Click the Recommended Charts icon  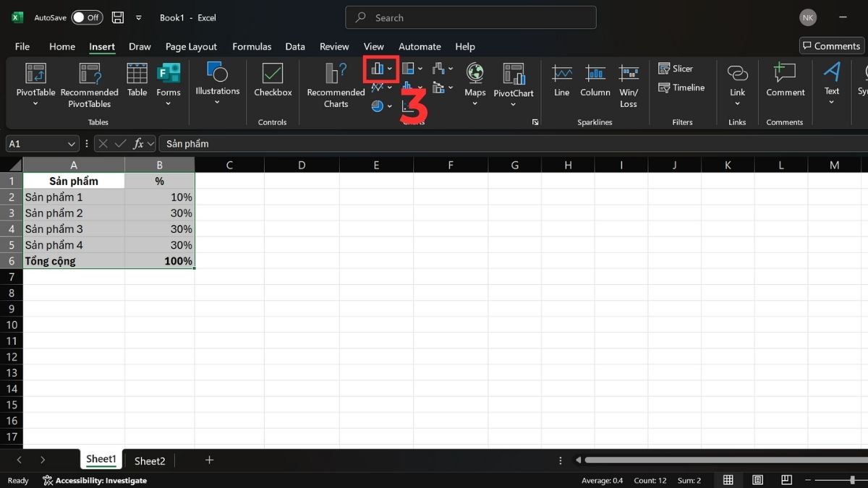[336, 80]
